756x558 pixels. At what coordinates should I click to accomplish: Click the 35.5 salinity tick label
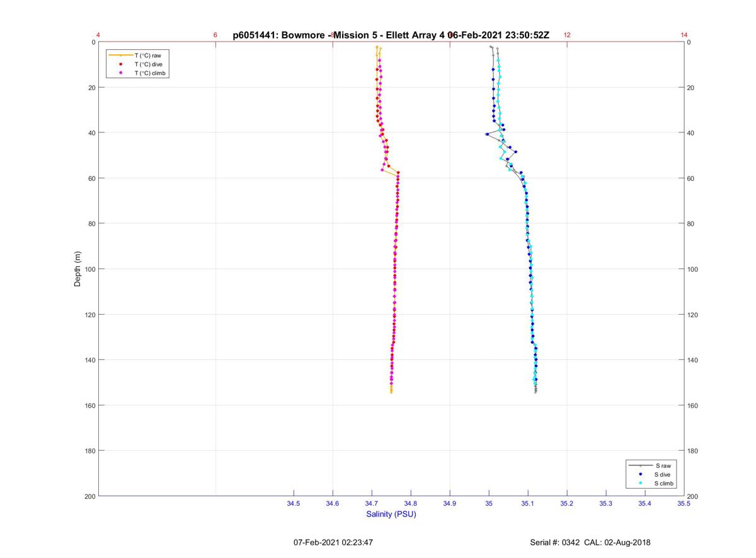click(684, 503)
